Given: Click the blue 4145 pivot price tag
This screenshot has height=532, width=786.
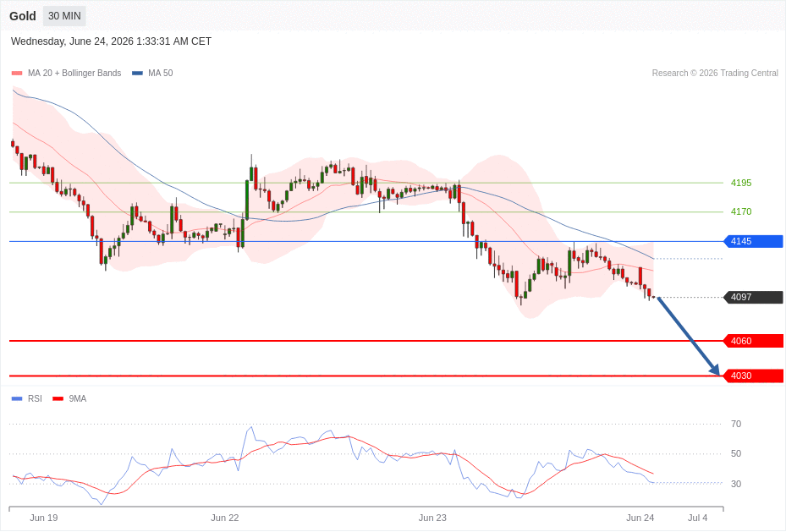Looking at the screenshot, I should (x=753, y=241).
